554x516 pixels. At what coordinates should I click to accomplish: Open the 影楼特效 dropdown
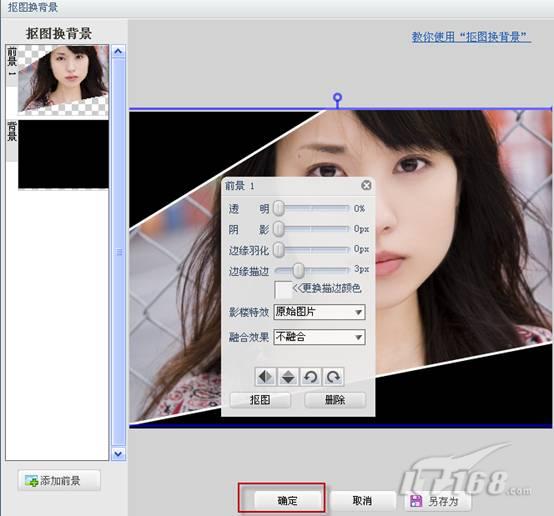click(x=319, y=312)
